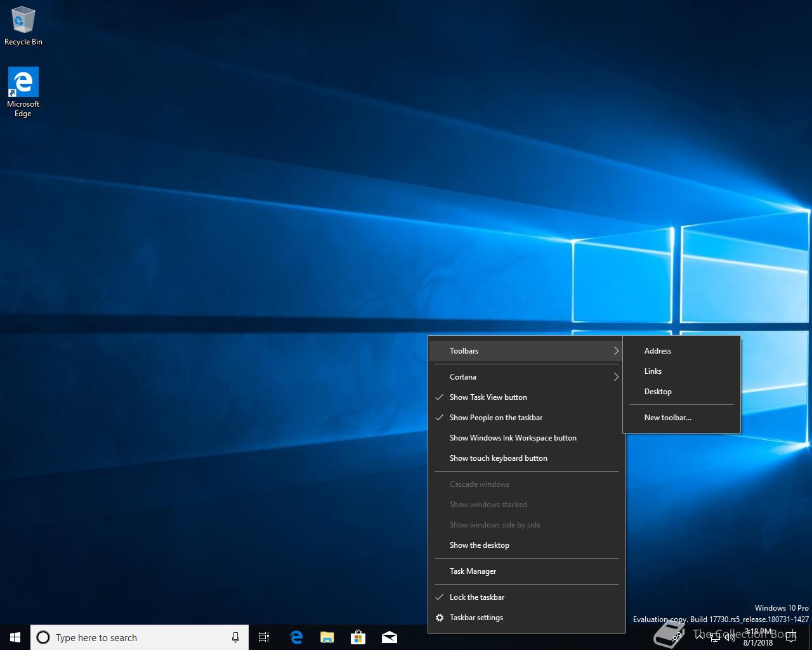The image size is (812, 650).
Task: Disable Show People on the taskbar
Action: [x=495, y=418]
